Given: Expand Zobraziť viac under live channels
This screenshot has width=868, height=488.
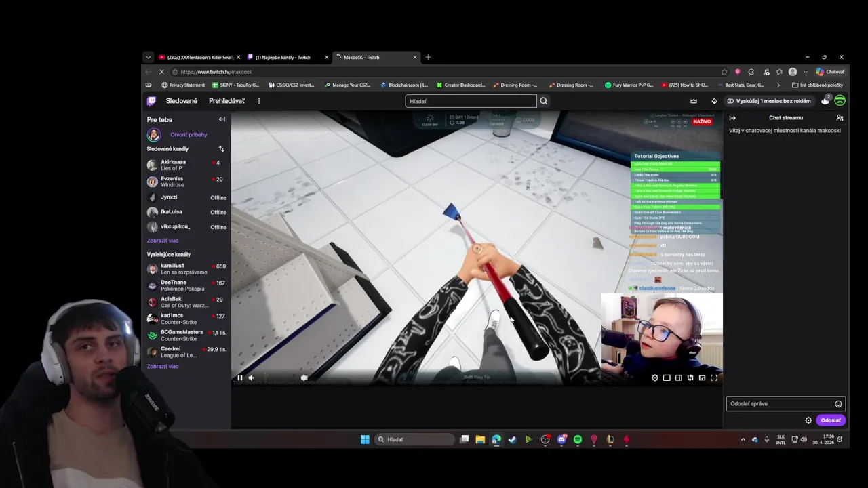Looking at the screenshot, I should tap(163, 366).
